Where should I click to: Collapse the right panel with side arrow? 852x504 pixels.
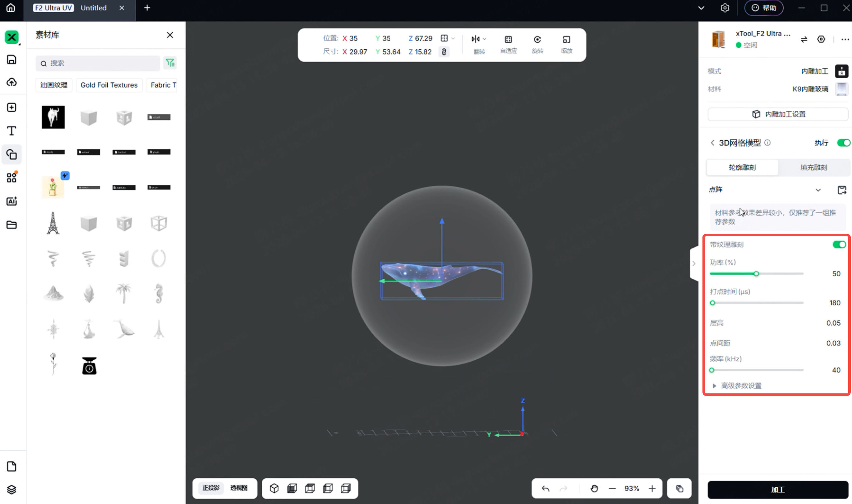[x=694, y=264]
